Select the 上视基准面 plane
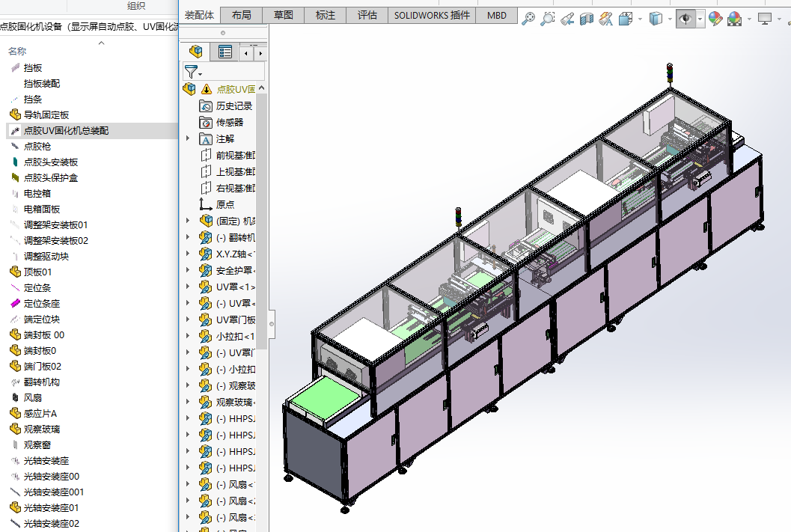The image size is (791, 532). pos(236,172)
